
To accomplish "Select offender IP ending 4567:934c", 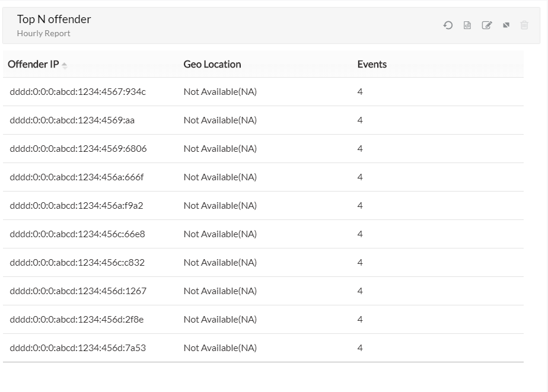I will point(78,92).
